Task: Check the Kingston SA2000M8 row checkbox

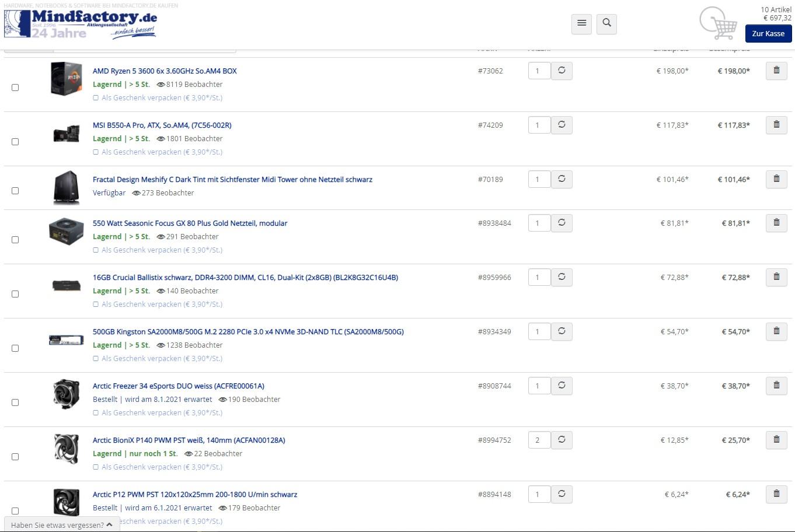Action: (15, 348)
